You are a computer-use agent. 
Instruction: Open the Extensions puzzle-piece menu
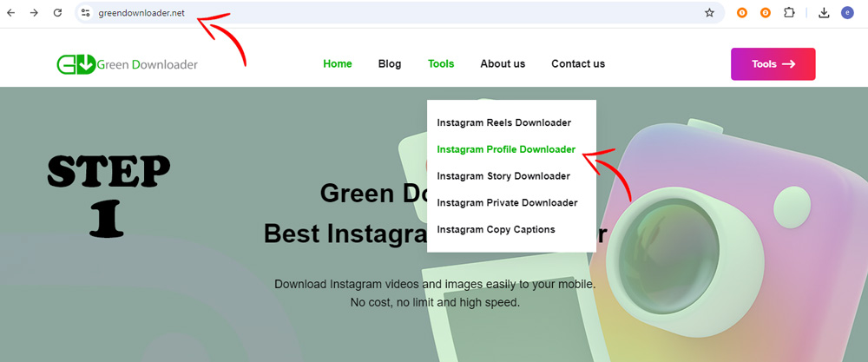pos(789,13)
